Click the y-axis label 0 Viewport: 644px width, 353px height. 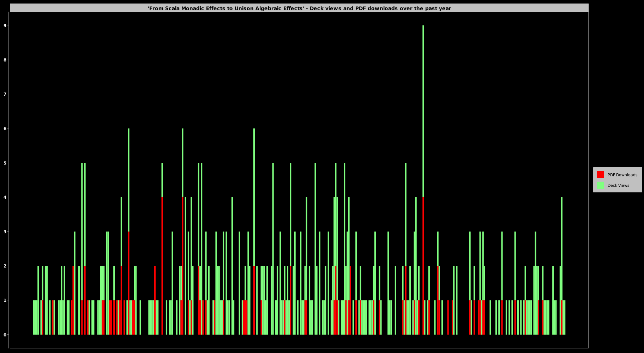pos(5,335)
